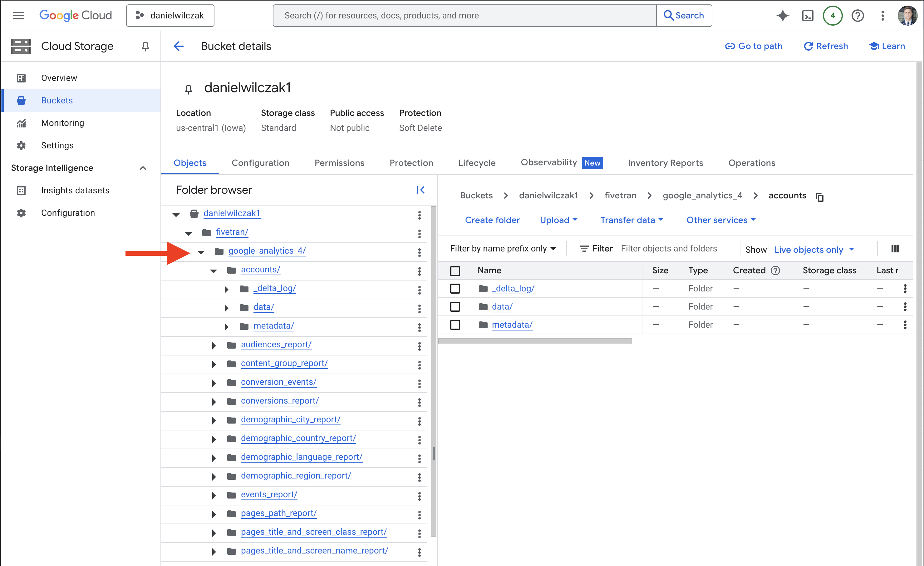
Task: Open the Live objects only dropdown
Action: tap(814, 250)
